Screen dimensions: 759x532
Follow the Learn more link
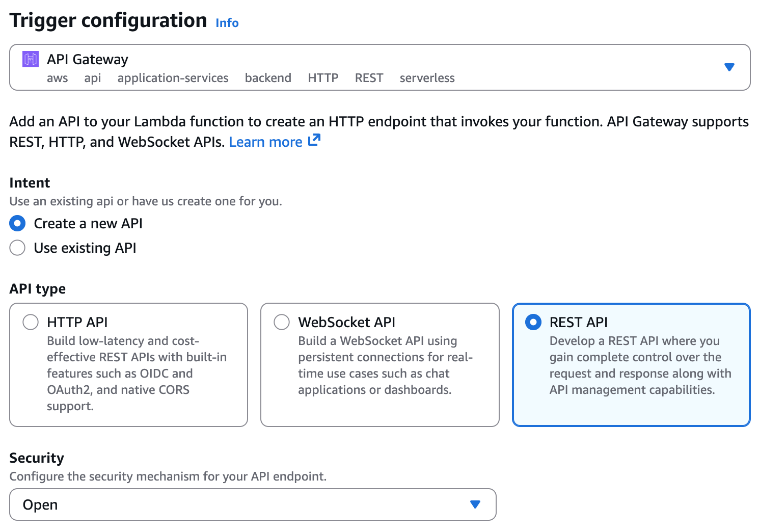click(265, 142)
